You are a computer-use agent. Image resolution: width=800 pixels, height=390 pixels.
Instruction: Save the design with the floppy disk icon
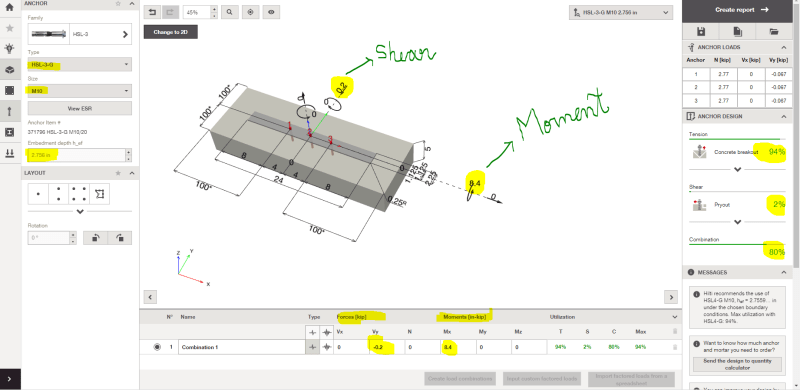701,32
